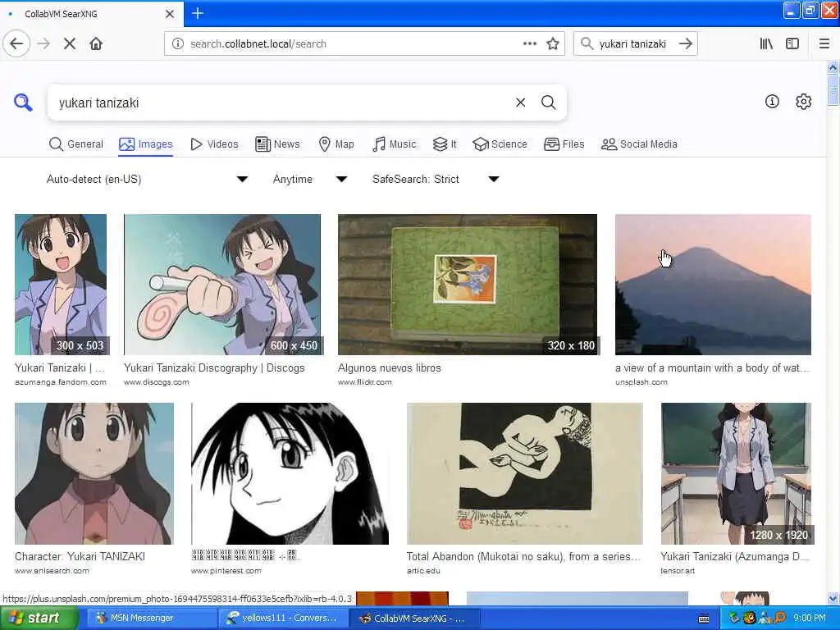This screenshot has width=840, height=630.
Task: Switch to the General category
Action: 76,144
